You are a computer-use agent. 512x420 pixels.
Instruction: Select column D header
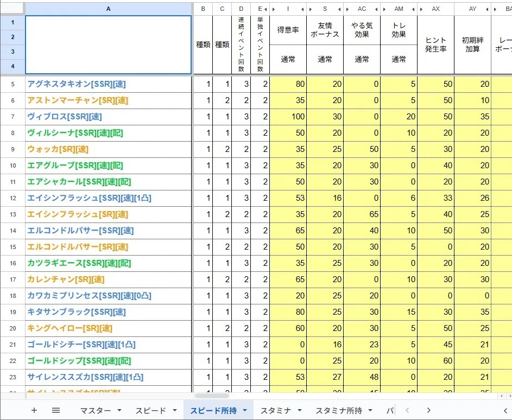(241, 9)
